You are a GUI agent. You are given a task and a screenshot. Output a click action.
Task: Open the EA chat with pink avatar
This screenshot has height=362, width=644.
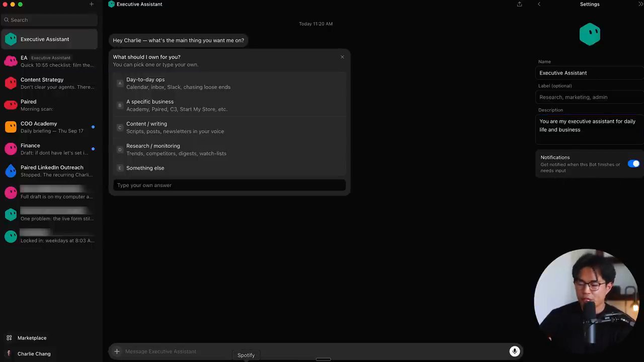click(49, 61)
